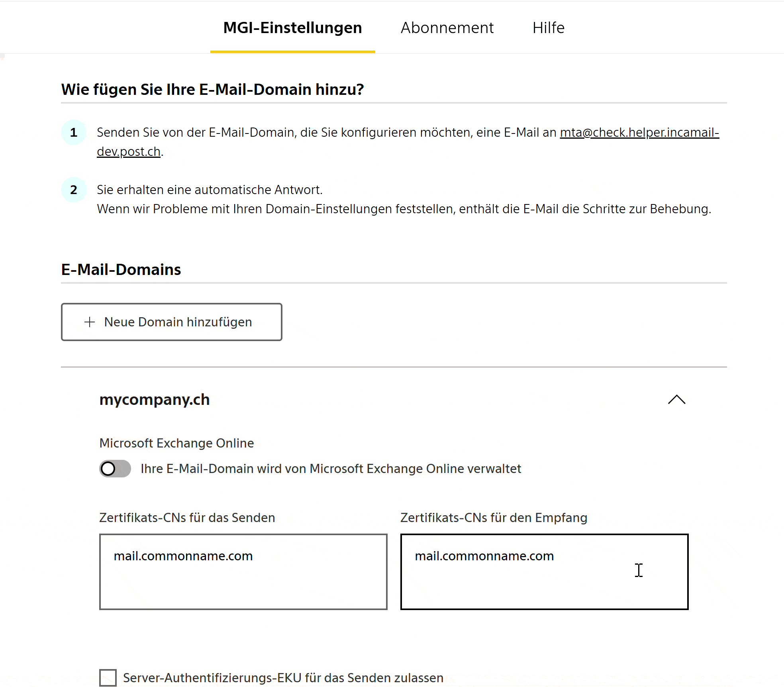Click the dev.post.ch part of the email link
The image size is (784, 687).
(x=129, y=151)
